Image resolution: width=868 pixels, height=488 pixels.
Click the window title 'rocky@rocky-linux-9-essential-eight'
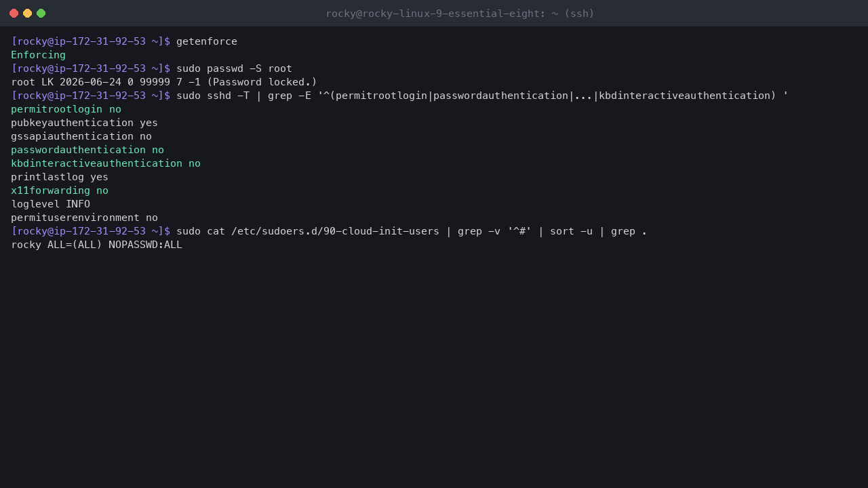(x=460, y=14)
